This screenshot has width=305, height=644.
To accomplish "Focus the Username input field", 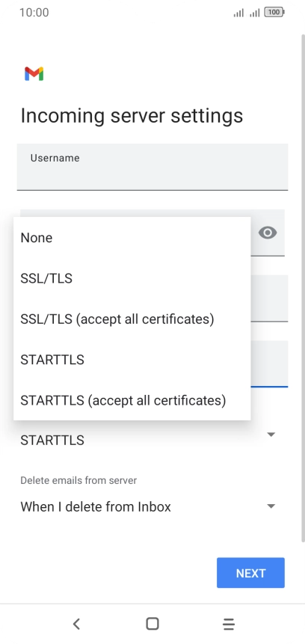I will 152,167.
